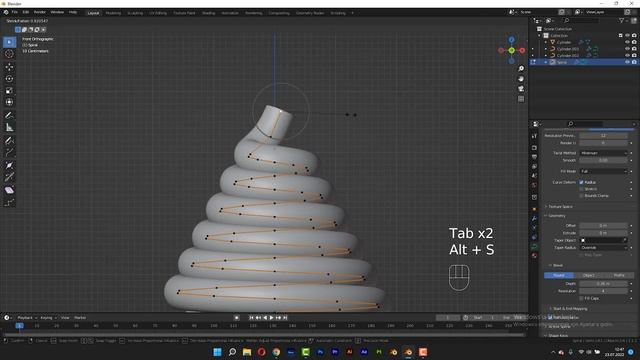Play the animation forward
Viewport: 640px width, 360px height.
pyautogui.click(x=271, y=318)
